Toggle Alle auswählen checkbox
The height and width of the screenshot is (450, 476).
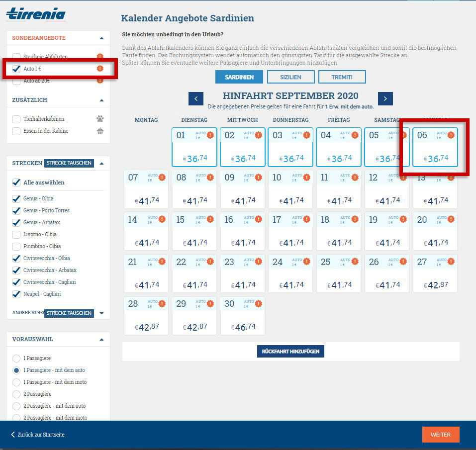point(16,182)
